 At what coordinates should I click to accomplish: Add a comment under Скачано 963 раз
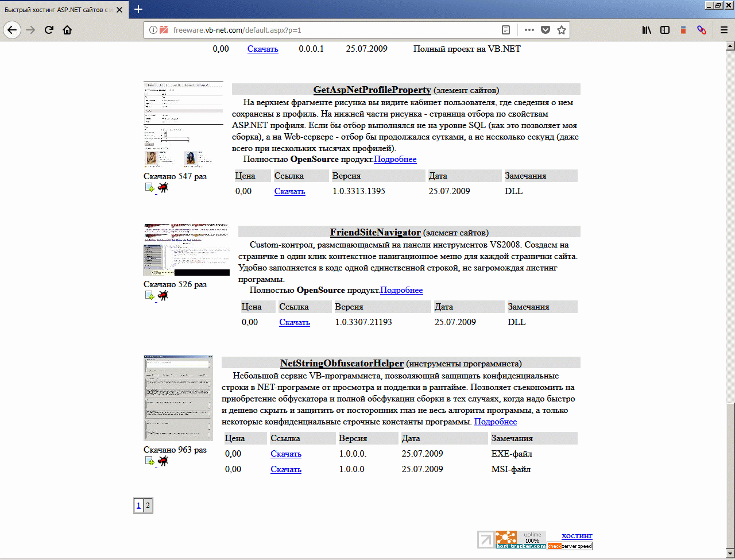(150, 461)
